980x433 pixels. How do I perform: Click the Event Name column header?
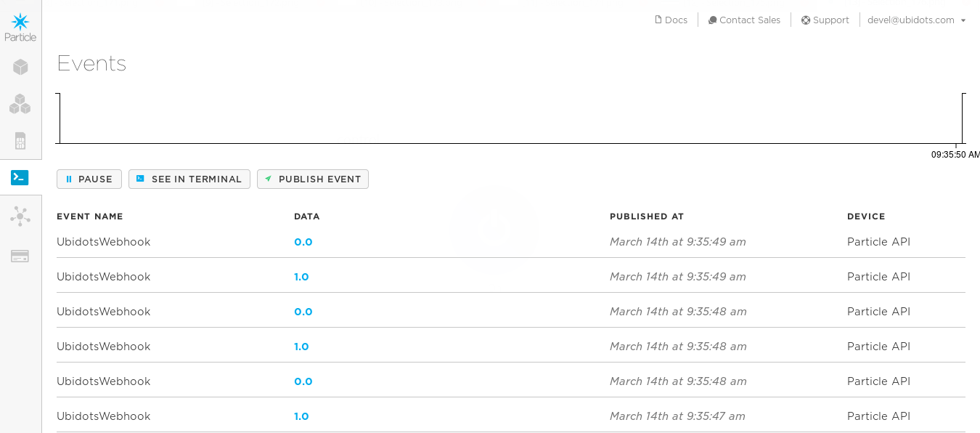tap(90, 216)
